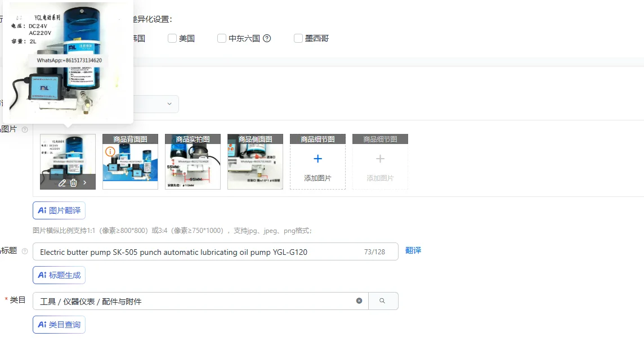Viewport: 644px width, 346px height.
Task: Edit the first product image with pencil icon
Action: point(62,183)
